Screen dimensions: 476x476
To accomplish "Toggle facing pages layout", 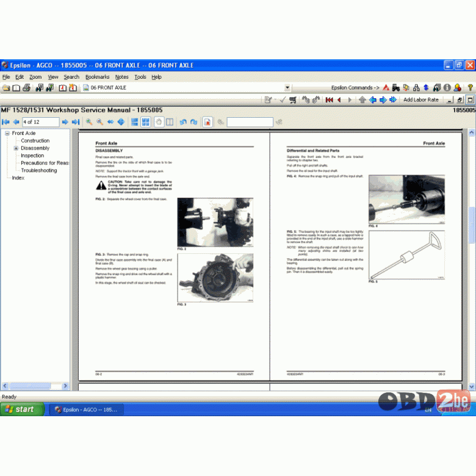I will click(146, 122).
